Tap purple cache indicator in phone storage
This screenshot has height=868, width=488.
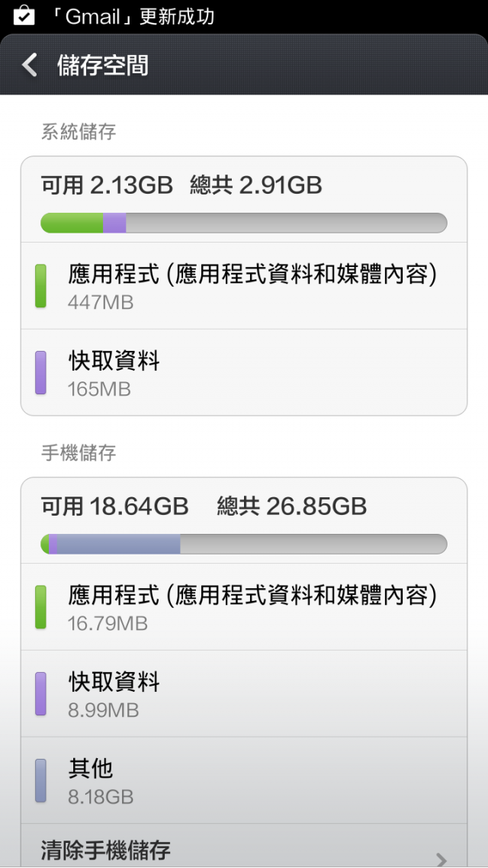[x=40, y=694]
